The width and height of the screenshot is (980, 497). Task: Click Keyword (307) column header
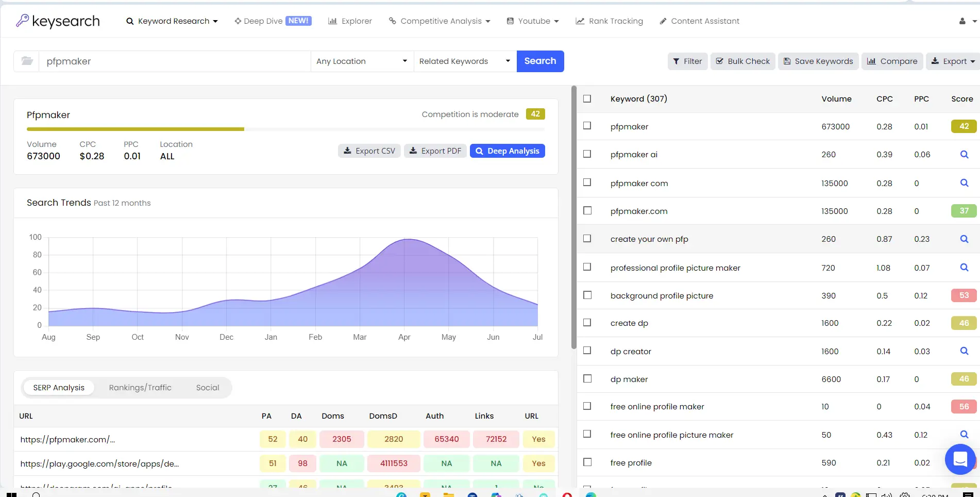click(x=638, y=99)
